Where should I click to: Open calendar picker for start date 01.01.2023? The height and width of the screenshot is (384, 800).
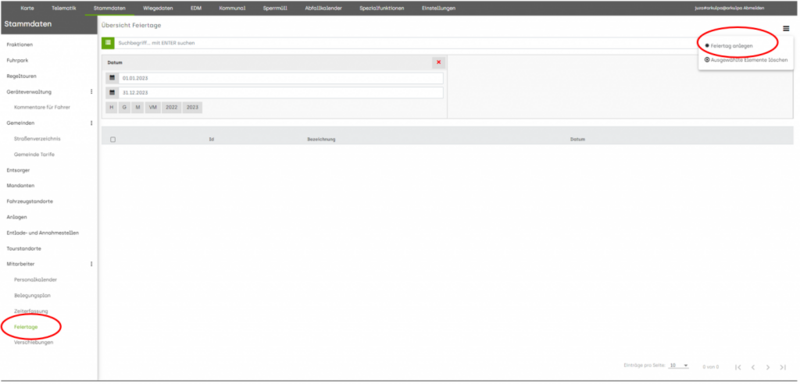tap(112, 78)
